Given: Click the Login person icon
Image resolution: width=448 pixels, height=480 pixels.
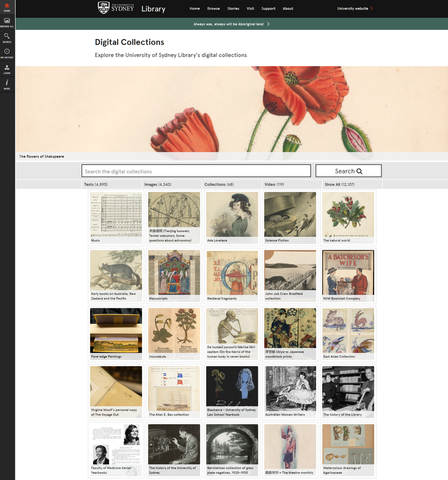Looking at the screenshot, I should [x=7, y=69].
